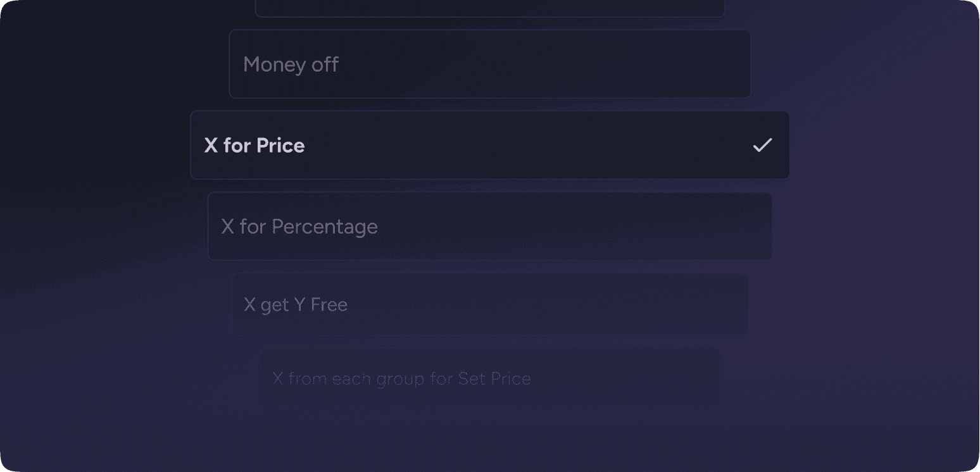This screenshot has width=980, height=472.
Task: Tap the Money off label text
Action: [x=291, y=64]
